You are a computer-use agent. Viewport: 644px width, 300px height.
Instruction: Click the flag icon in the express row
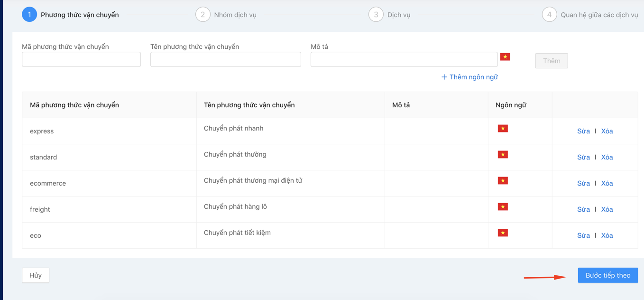pyautogui.click(x=503, y=129)
